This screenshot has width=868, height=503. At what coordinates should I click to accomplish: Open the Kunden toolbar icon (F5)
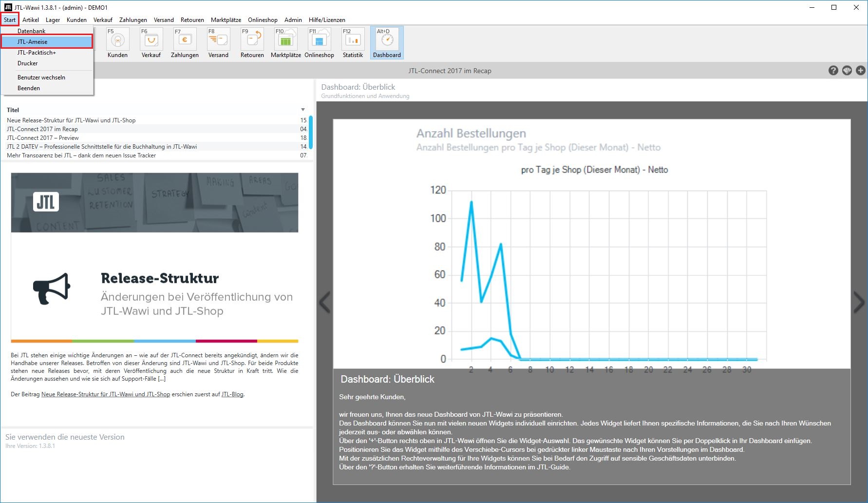click(x=117, y=43)
